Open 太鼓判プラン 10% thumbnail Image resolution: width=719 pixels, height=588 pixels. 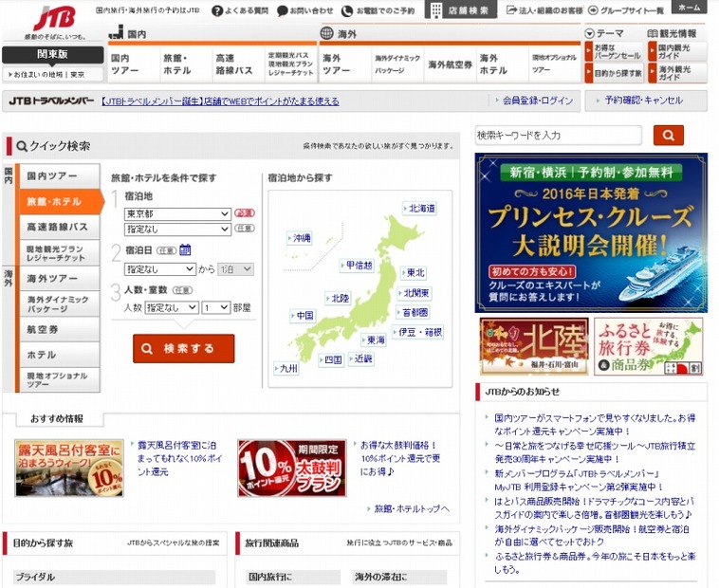click(x=292, y=468)
